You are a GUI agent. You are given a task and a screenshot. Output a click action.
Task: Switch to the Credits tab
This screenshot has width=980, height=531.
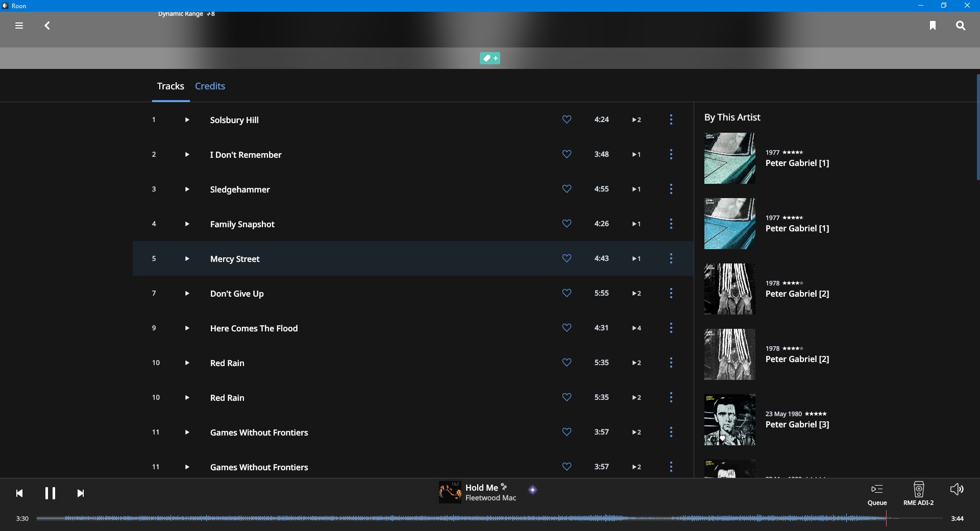(x=210, y=86)
